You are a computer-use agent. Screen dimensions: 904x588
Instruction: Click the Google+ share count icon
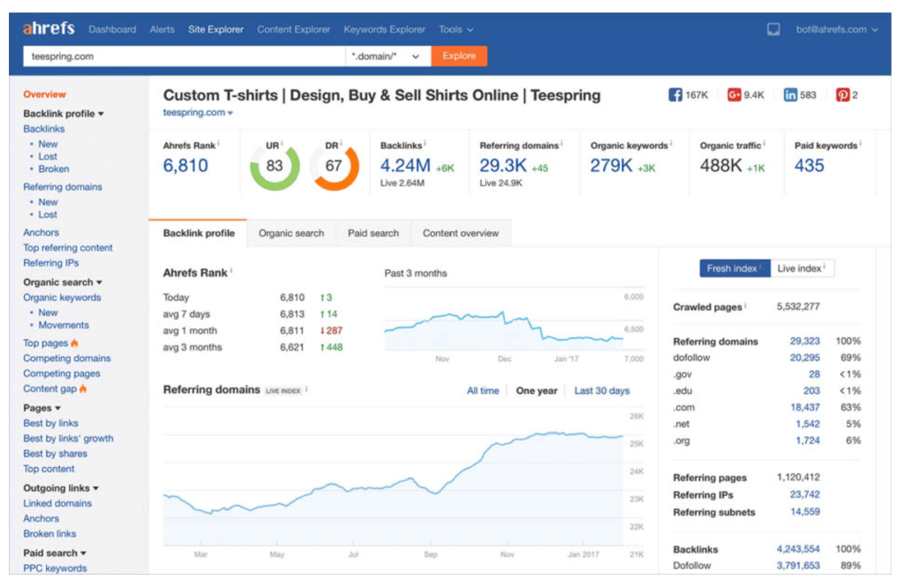734,95
